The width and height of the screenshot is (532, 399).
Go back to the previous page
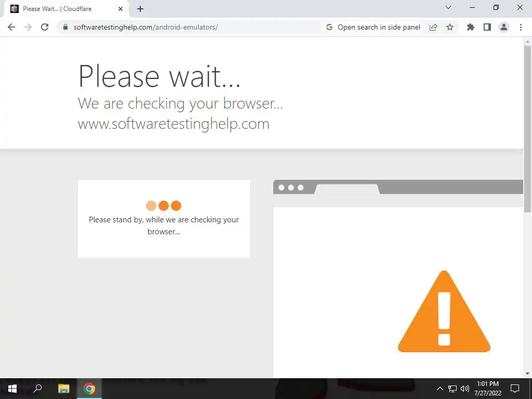pos(11,27)
